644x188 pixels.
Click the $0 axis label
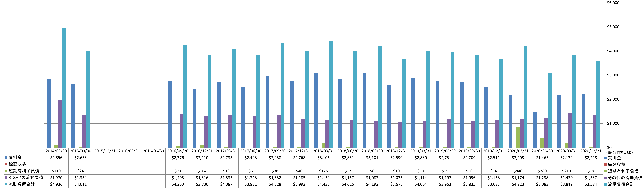609,148
